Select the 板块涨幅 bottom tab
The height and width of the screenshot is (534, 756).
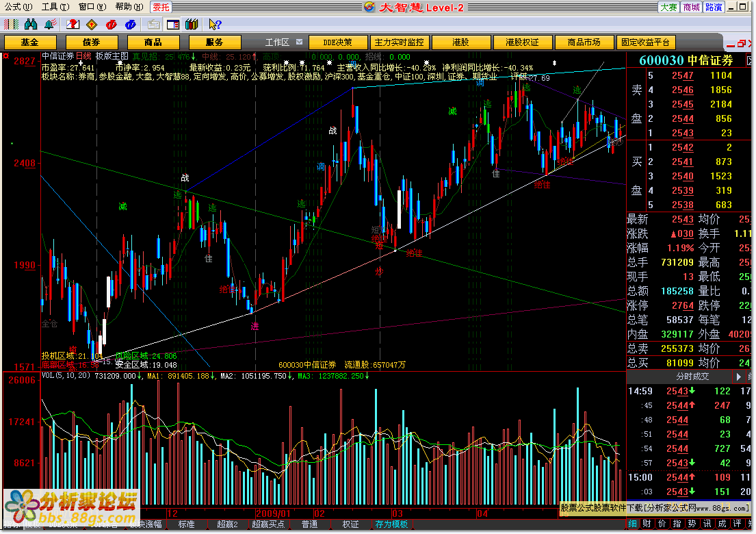click(x=146, y=524)
